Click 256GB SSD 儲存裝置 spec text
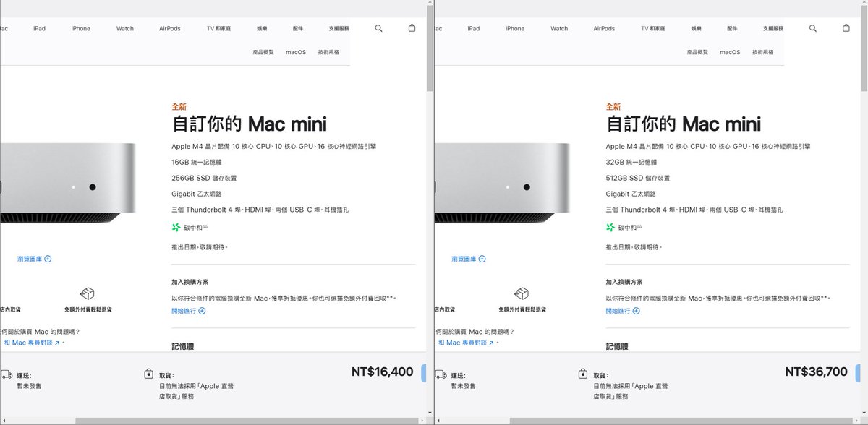Image resolution: width=868 pixels, height=425 pixels. pyautogui.click(x=204, y=178)
